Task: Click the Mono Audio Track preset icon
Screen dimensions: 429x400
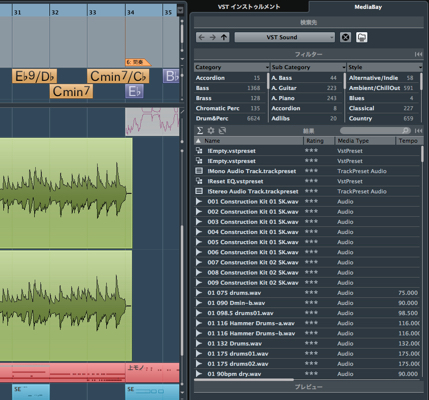Action: pos(199,171)
